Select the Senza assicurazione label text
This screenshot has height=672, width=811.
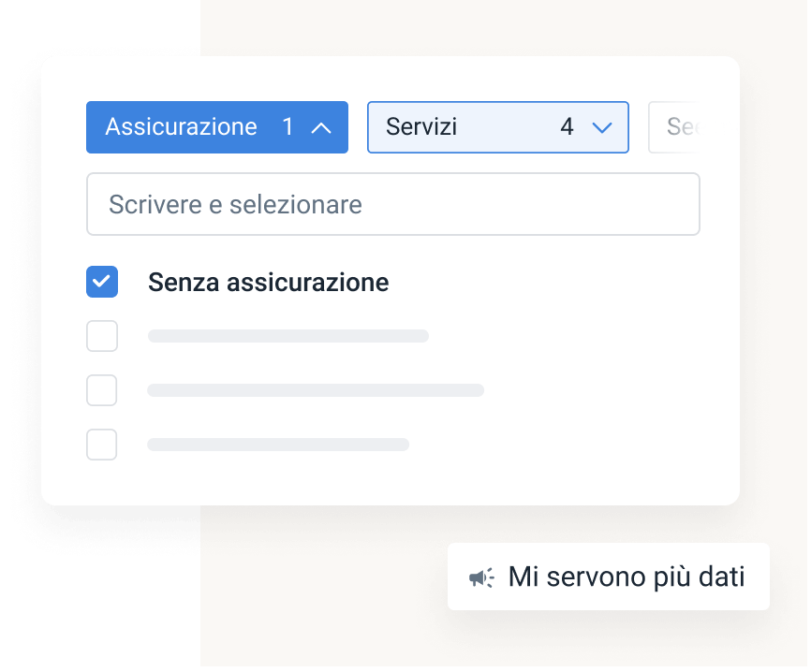[x=269, y=283]
